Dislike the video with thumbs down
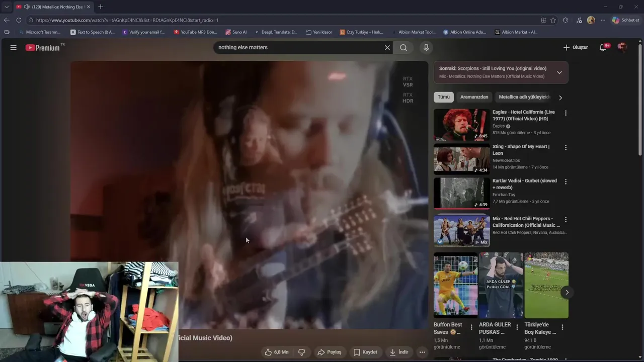This screenshot has height=362, width=644. [x=302, y=352]
